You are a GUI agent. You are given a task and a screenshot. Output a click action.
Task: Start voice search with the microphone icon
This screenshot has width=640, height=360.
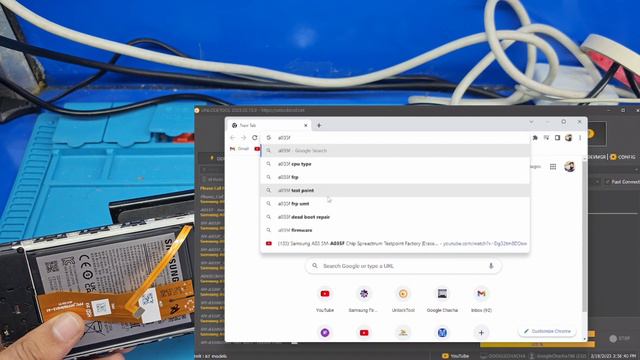coord(491,266)
